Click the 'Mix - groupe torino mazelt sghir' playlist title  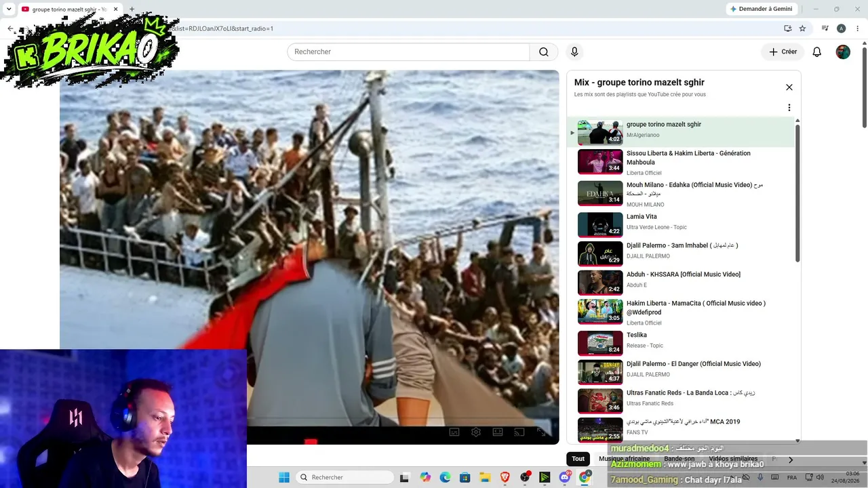point(639,83)
